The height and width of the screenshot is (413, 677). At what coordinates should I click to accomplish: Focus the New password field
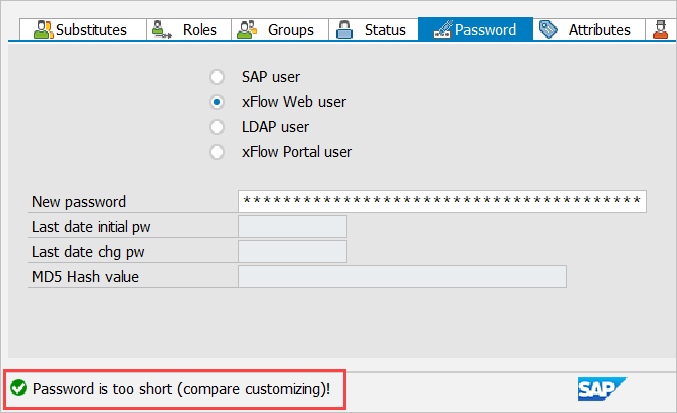[x=441, y=202]
